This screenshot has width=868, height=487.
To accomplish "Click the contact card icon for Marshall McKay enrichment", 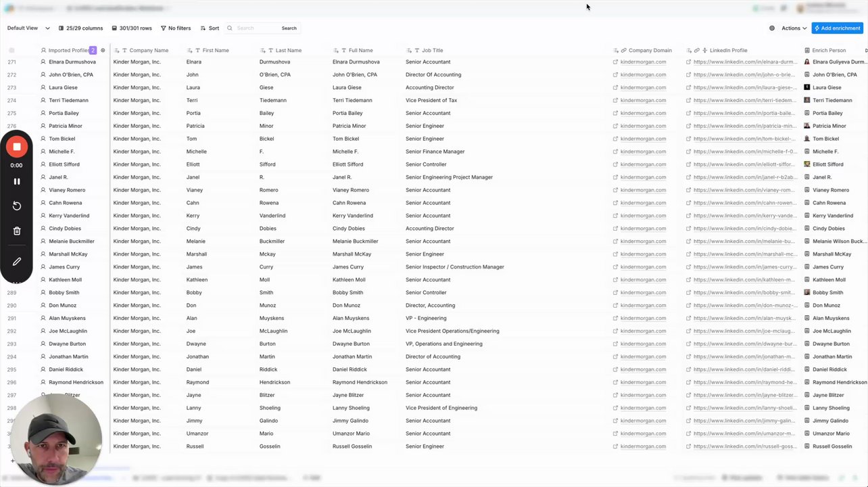I will coord(807,254).
